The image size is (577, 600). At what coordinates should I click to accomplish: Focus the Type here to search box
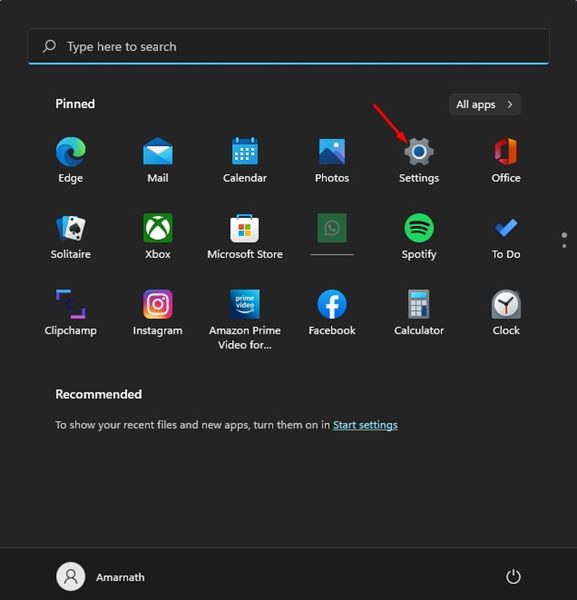pos(288,46)
